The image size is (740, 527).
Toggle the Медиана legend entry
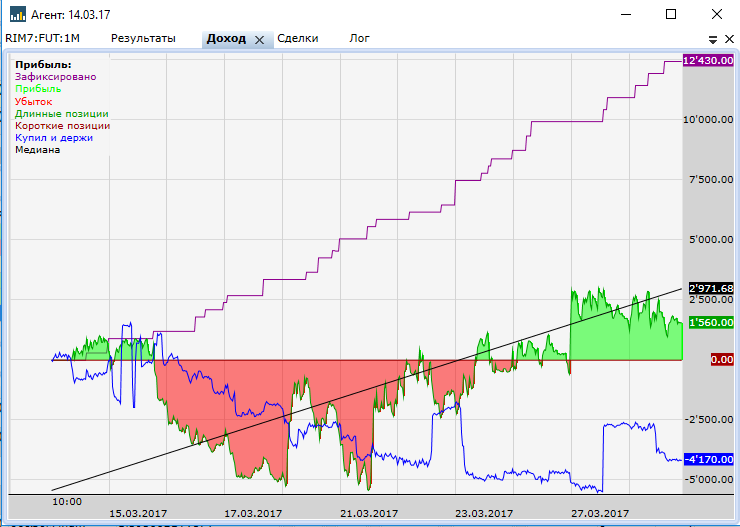coord(38,150)
